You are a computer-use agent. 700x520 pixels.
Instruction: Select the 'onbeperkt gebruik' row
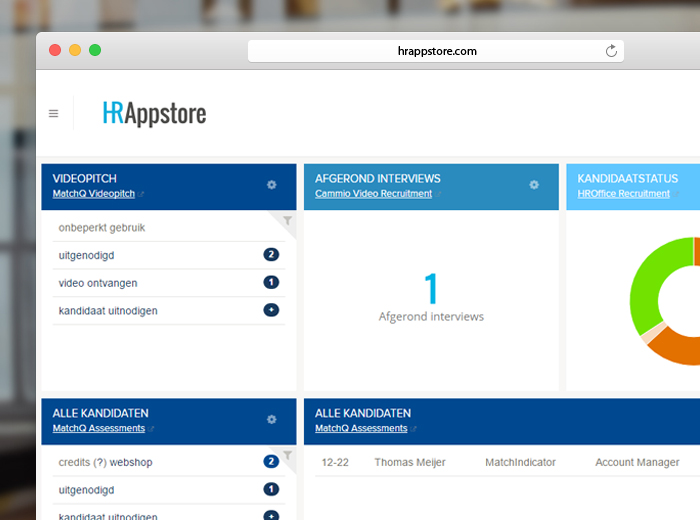(x=169, y=228)
